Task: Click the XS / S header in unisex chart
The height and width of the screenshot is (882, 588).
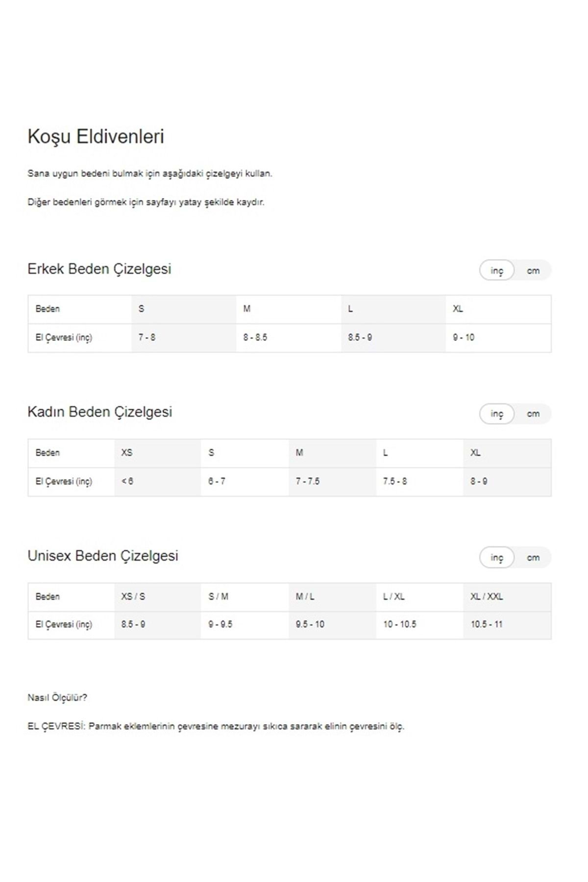Action: click(x=157, y=597)
